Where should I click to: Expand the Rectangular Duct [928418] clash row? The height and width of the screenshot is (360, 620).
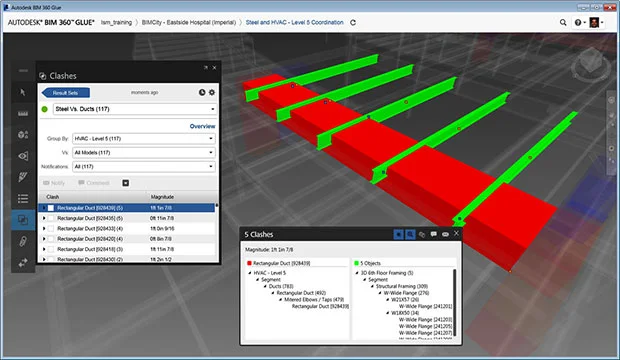(44, 249)
